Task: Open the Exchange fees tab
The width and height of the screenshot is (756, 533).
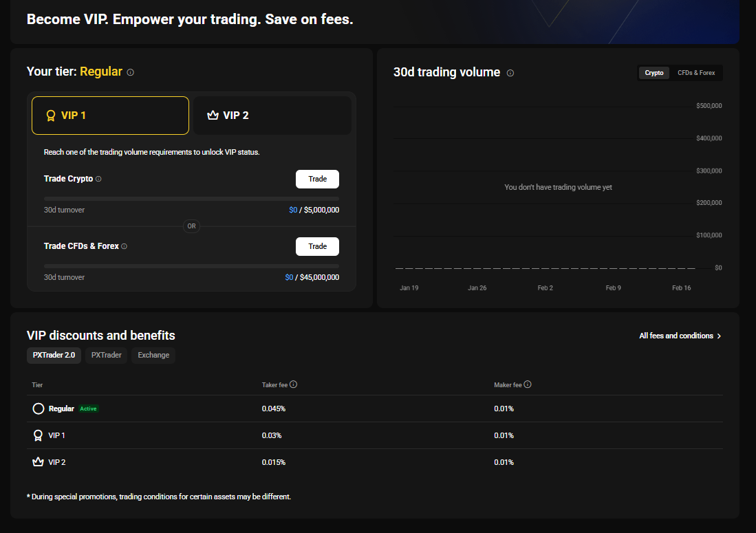Action: coord(153,356)
